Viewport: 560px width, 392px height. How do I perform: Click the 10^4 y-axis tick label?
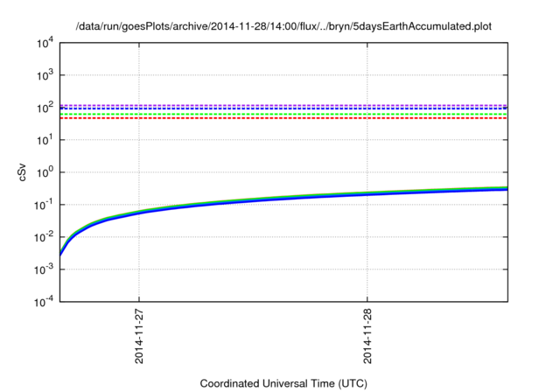[x=45, y=43]
